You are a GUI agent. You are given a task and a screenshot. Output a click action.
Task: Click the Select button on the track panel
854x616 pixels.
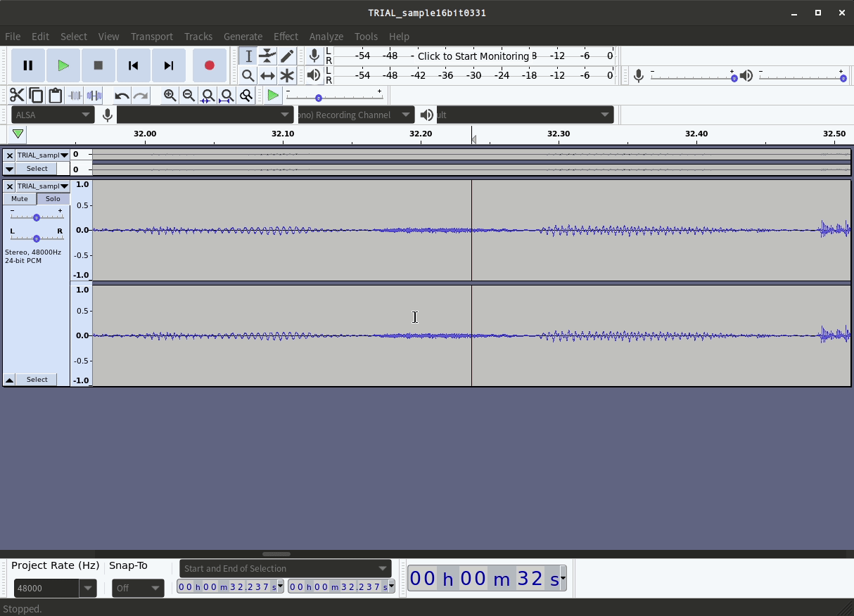tap(37, 379)
